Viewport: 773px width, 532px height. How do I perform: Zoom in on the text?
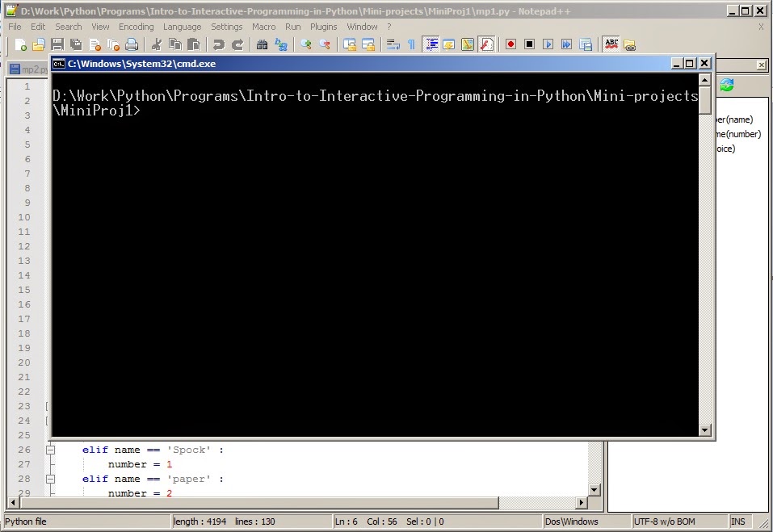pyautogui.click(x=304, y=44)
